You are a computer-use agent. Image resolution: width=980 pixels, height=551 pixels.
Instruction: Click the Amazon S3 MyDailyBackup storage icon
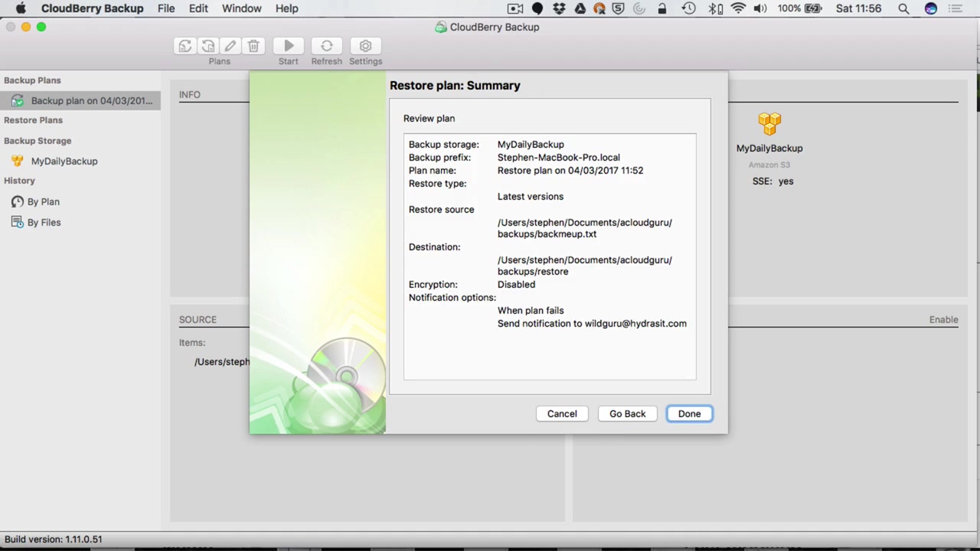point(769,124)
